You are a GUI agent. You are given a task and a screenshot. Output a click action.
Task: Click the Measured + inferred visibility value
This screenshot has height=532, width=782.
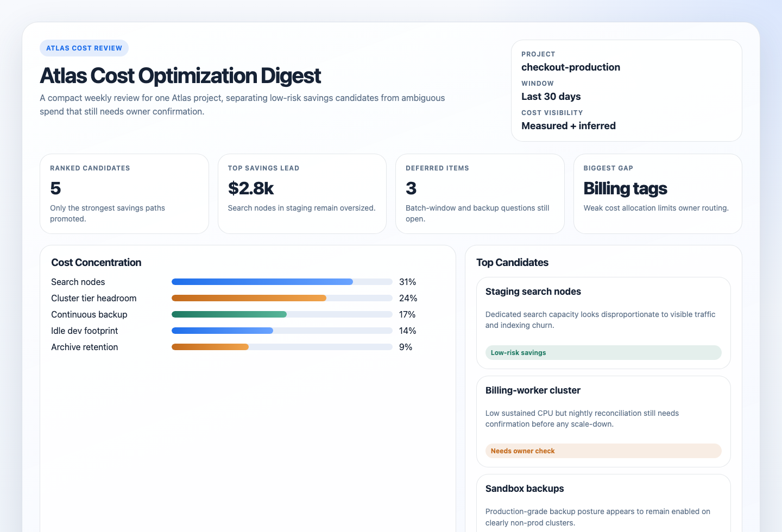click(569, 126)
